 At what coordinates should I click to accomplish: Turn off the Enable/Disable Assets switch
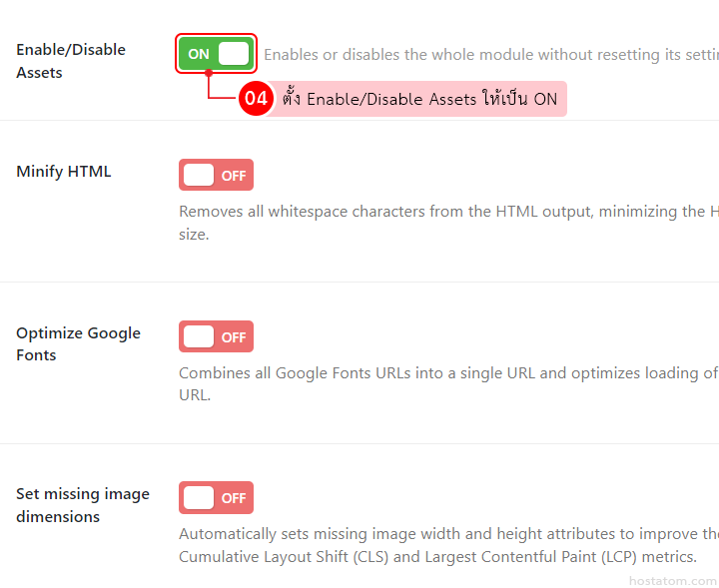coord(216,54)
